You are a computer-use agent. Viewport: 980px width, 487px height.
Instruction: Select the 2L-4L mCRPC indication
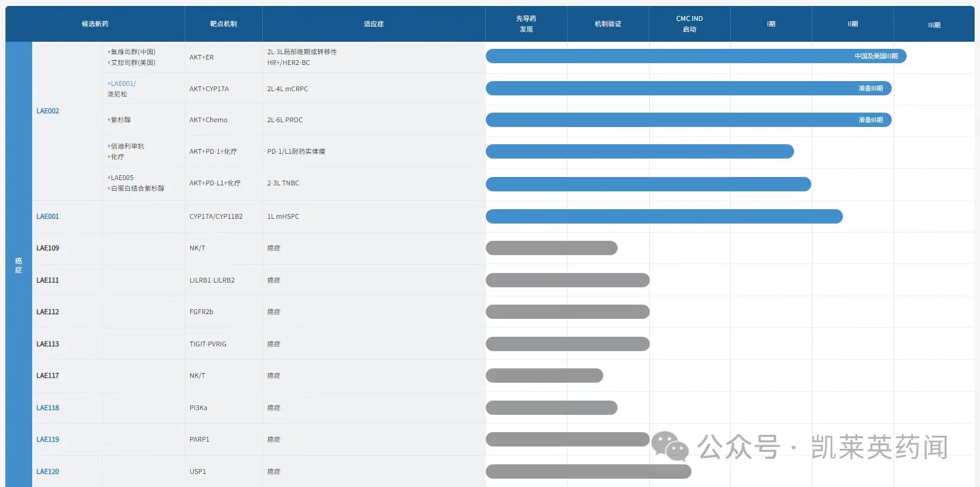(288, 89)
